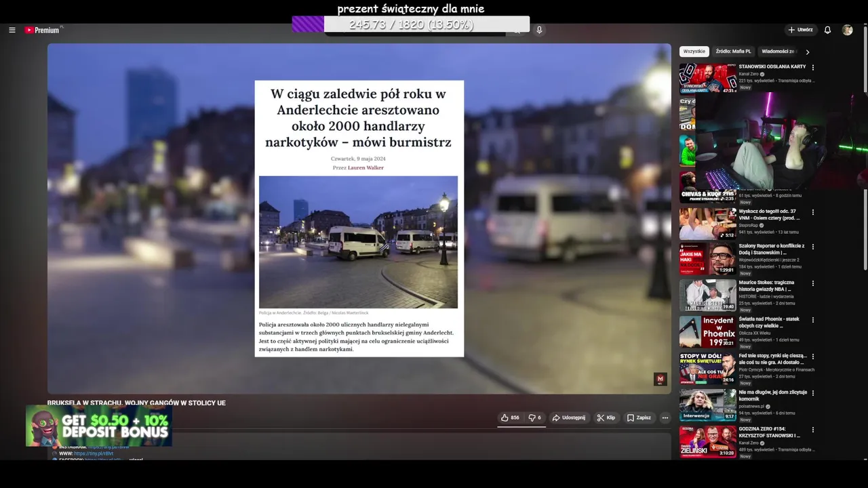Open Interwencja komornik video thumbnail
Viewport: 868px width, 488px height.
point(707,405)
